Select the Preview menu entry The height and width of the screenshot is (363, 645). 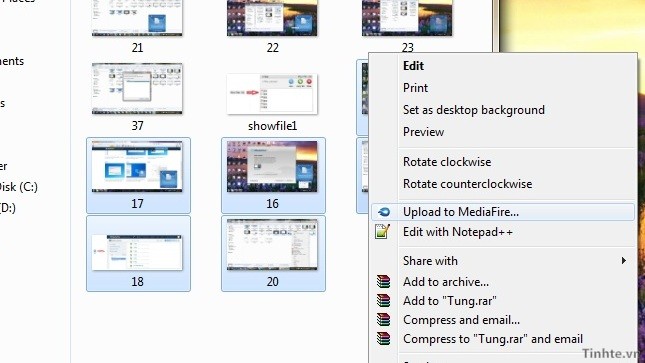click(423, 132)
